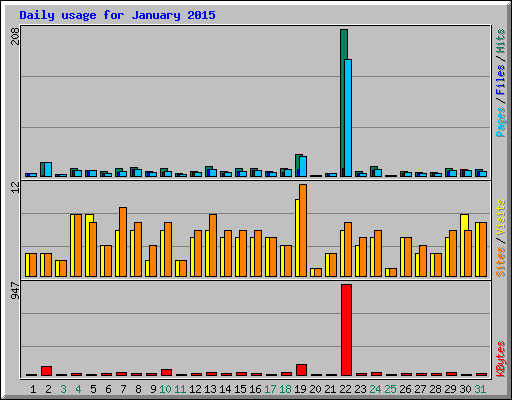Click green day label '3'
This screenshot has width=512, height=400.
point(63,389)
